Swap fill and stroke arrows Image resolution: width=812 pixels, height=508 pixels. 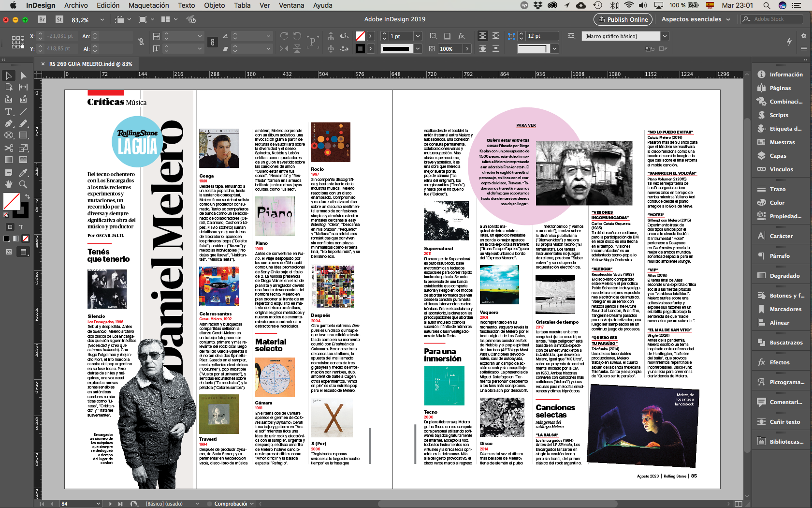coord(28,196)
